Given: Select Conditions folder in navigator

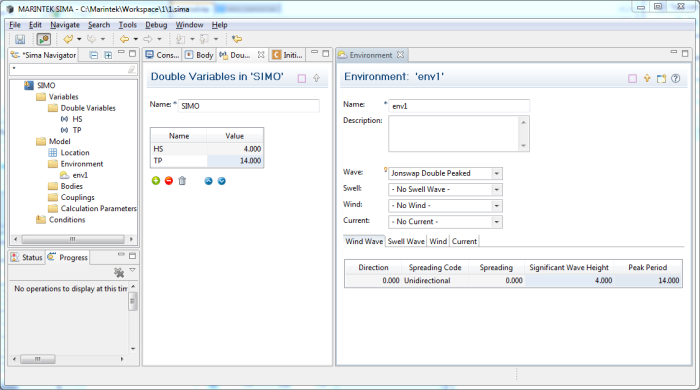Looking at the screenshot, I should click(x=67, y=220).
